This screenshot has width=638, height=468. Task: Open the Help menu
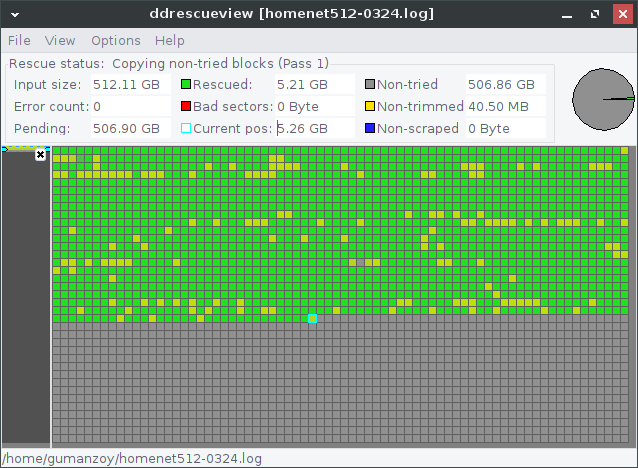pyautogui.click(x=170, y=40)
